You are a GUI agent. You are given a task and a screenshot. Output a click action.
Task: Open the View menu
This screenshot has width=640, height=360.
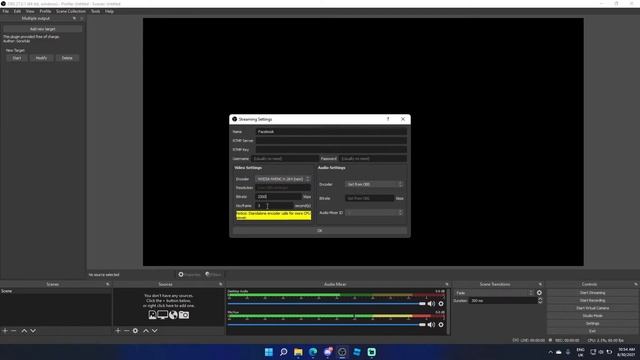coord(30,11)
